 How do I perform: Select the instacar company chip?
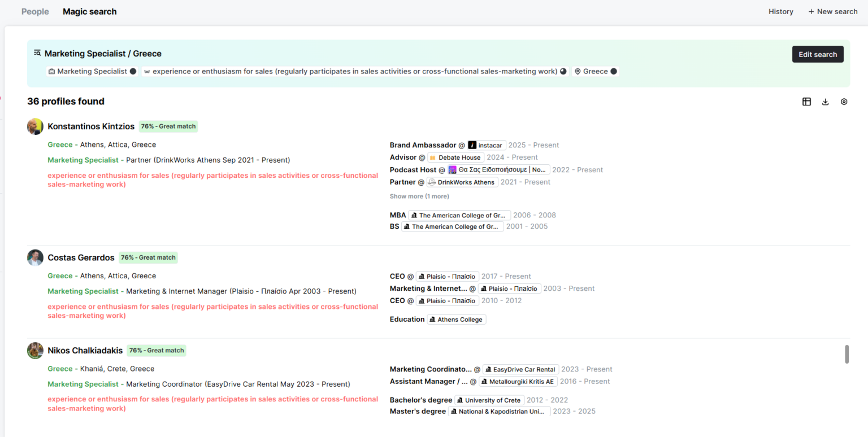tap(487, 145)
